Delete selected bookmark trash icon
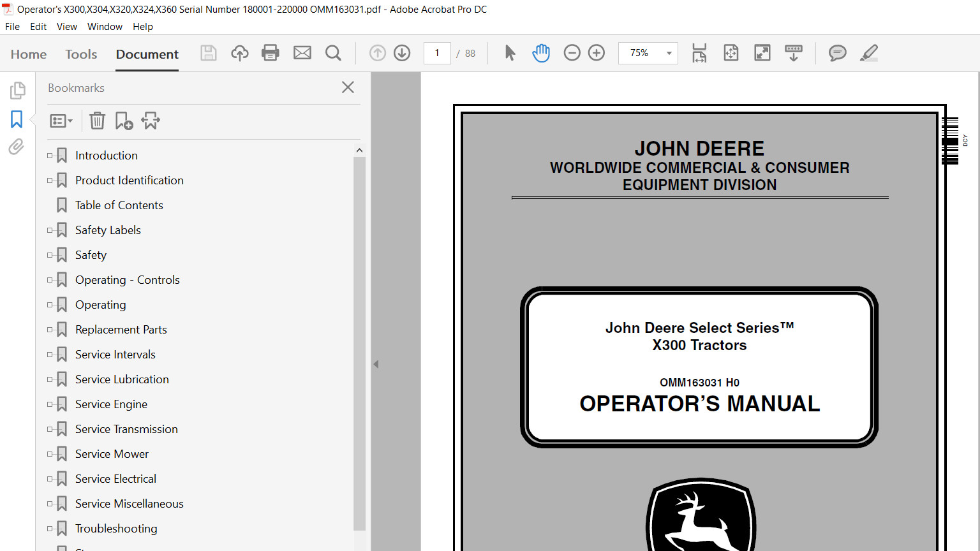Image resolution: width=980 pixels, height=551 pixels. coord(97,121)
